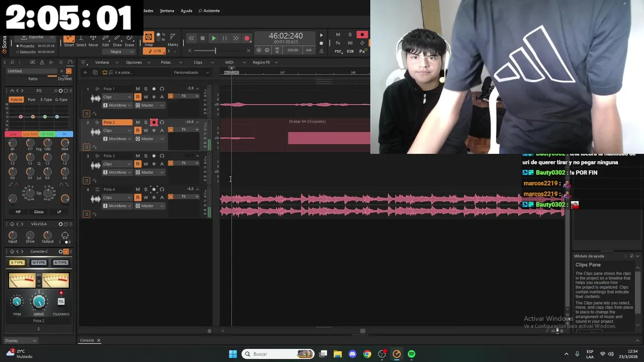Select the Hybrid EQ mode
644x362 pixels.
(17, 100)
